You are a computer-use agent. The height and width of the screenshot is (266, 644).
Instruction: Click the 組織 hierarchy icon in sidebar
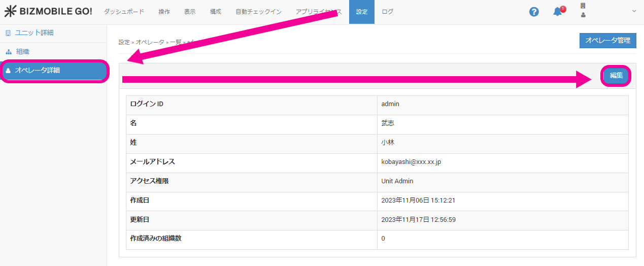click(8, 52)
